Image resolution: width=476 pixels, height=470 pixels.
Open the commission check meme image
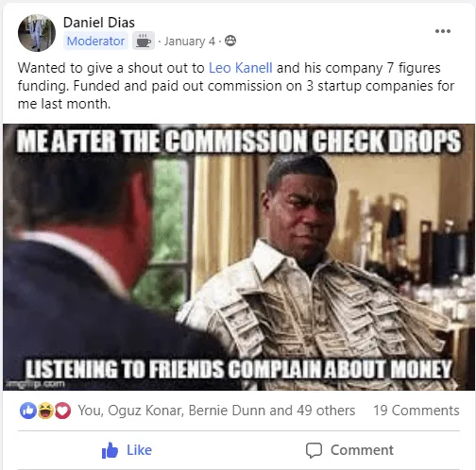click(239, 257)
